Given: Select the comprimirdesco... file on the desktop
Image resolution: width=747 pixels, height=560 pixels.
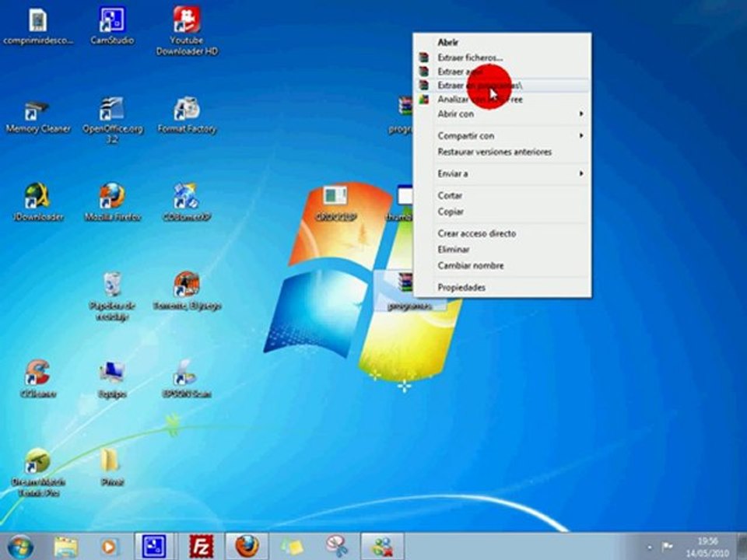Looking at the screenshot, I should tap(37, 26).
